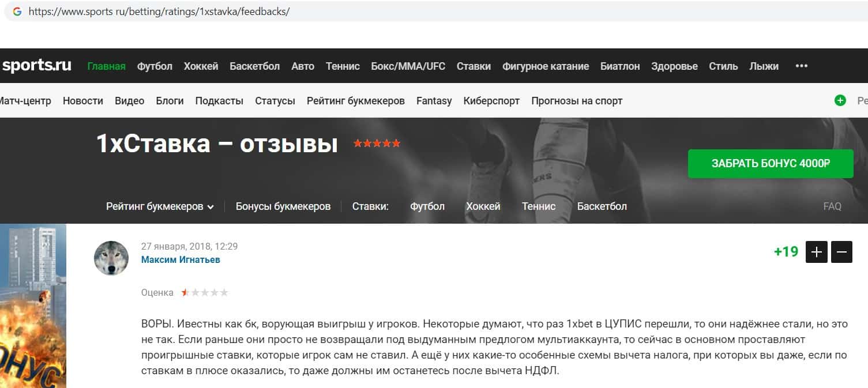Viewport: 868px width, 388px height.
Task: Click FAQ link
Action: [832, 206]
